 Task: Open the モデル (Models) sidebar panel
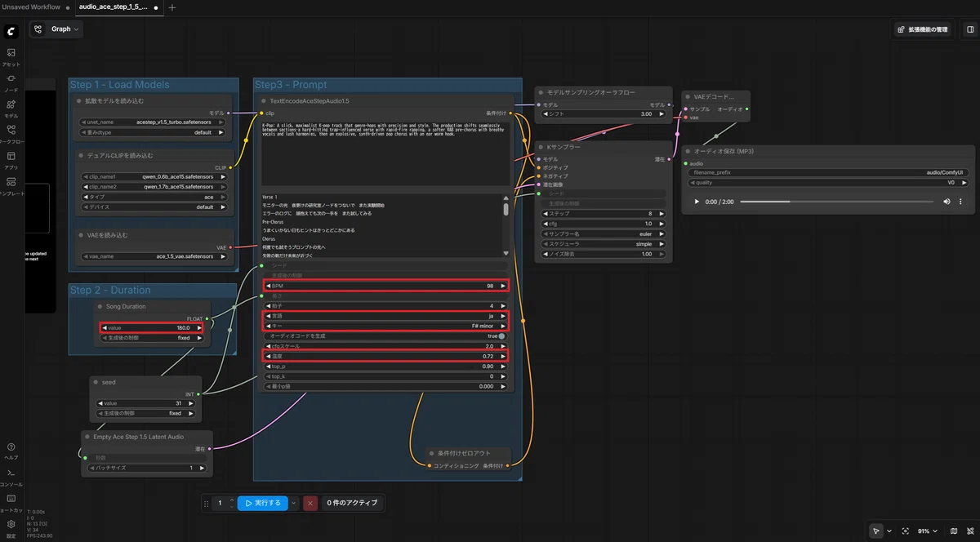(x=11, y=109)
